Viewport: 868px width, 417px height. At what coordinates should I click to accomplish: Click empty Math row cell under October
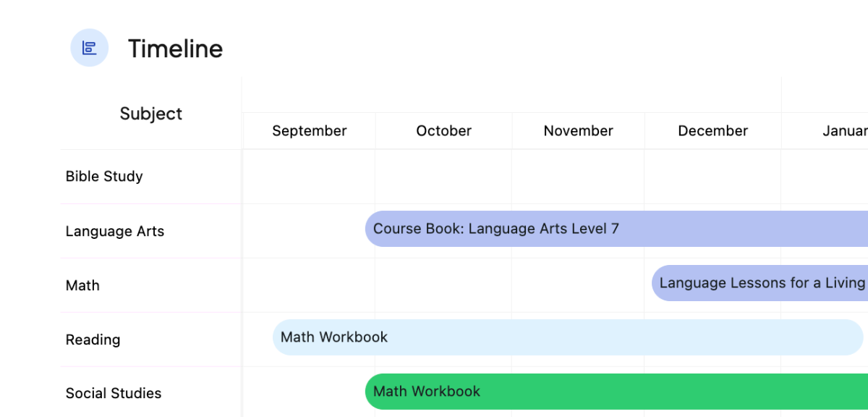tap(443, 286)
